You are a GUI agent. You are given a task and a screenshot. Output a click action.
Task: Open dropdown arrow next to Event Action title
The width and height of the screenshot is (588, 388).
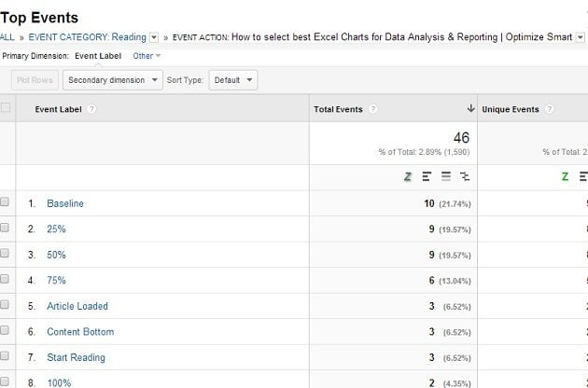[581, 37]
